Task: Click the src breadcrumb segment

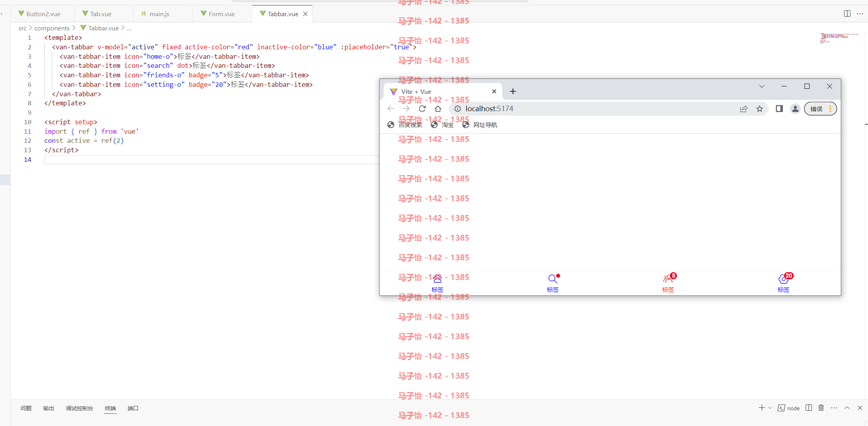Action: (22, 28)
